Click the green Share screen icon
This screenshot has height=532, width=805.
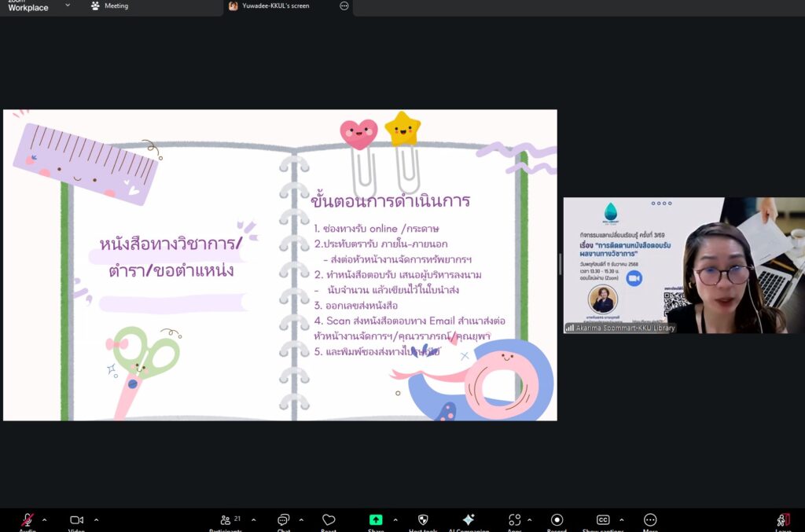click(376, 520)
